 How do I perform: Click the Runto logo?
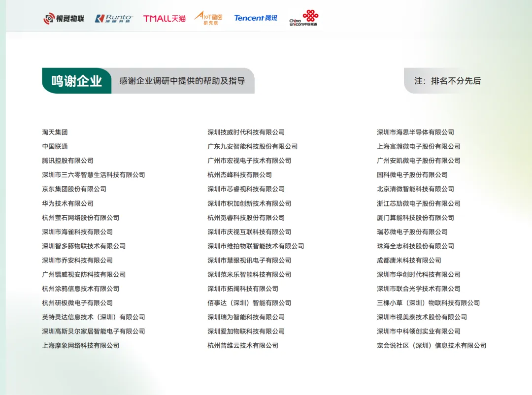point(114,18)
